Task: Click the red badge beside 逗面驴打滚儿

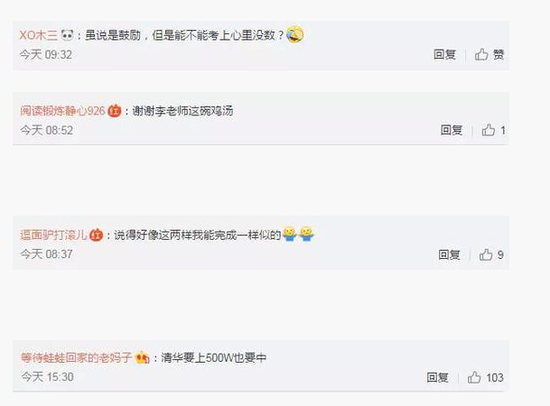Action: point(96,234)
